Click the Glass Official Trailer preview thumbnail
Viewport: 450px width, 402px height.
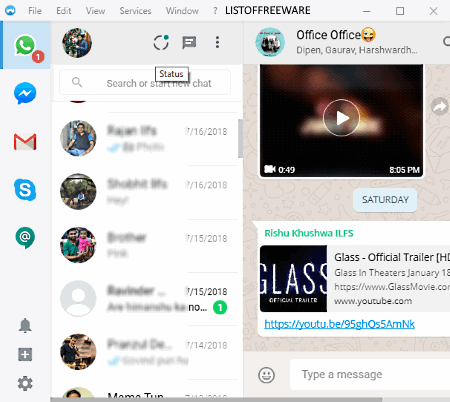click(293, 279)
